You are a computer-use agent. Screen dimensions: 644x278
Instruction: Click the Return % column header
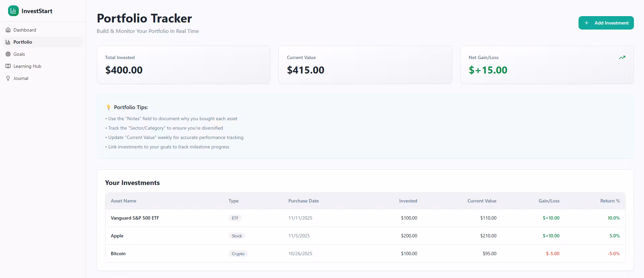click(610, 201)
